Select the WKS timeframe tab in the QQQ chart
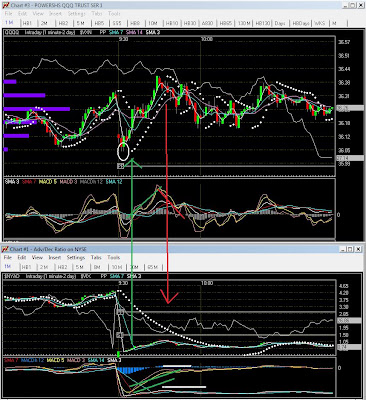 tap(320, 23)
